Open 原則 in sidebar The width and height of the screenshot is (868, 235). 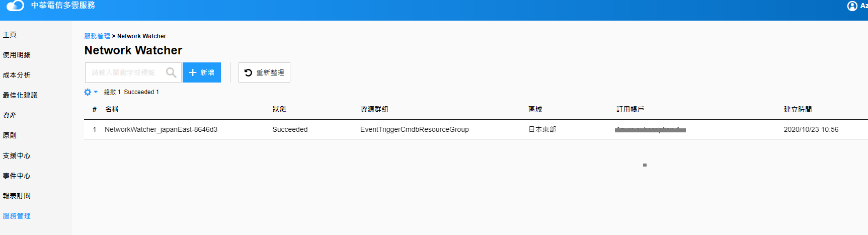click(x=10, y=135)
